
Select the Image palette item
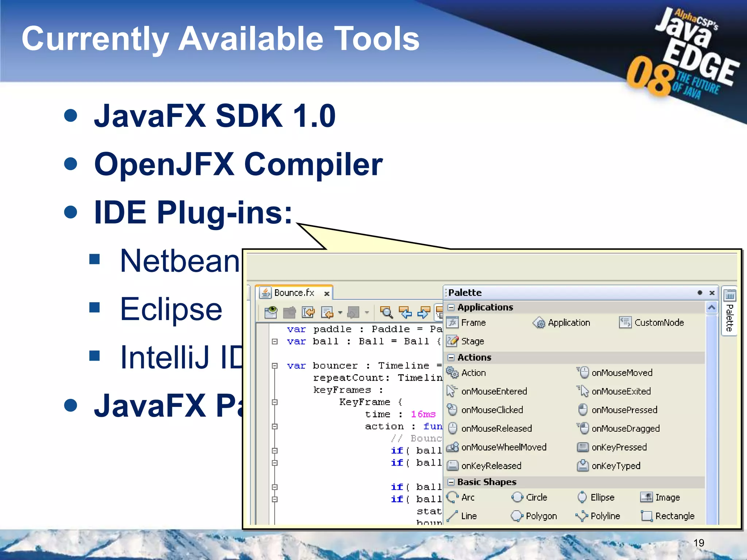(661, 497)
